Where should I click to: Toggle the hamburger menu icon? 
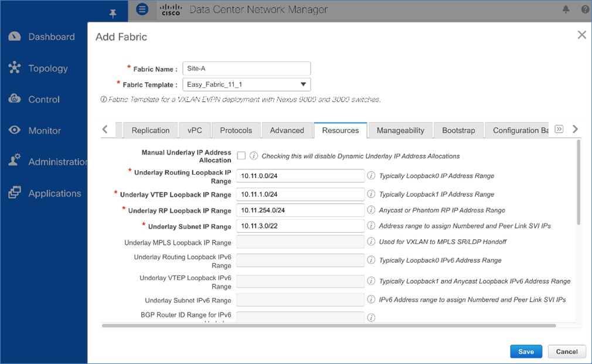142,9
